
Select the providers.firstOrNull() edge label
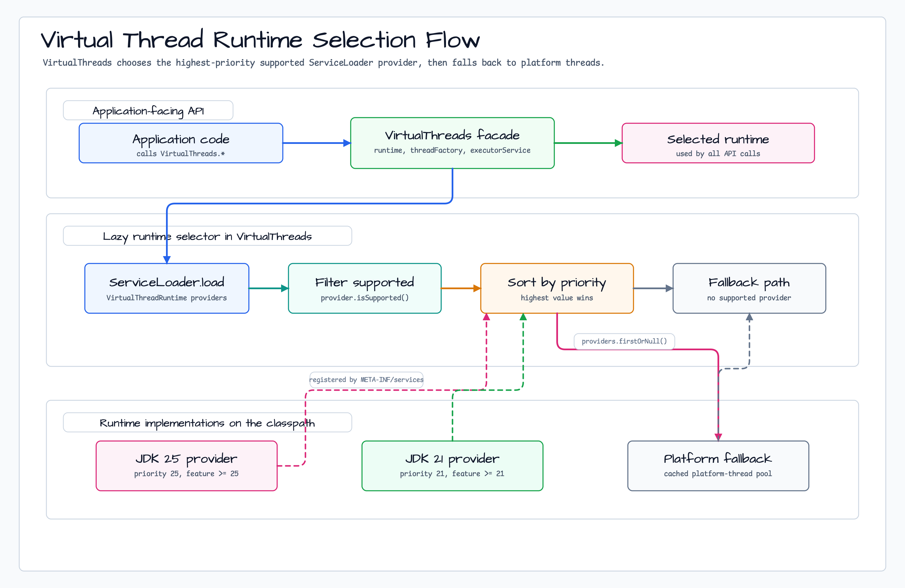[624, 341]
